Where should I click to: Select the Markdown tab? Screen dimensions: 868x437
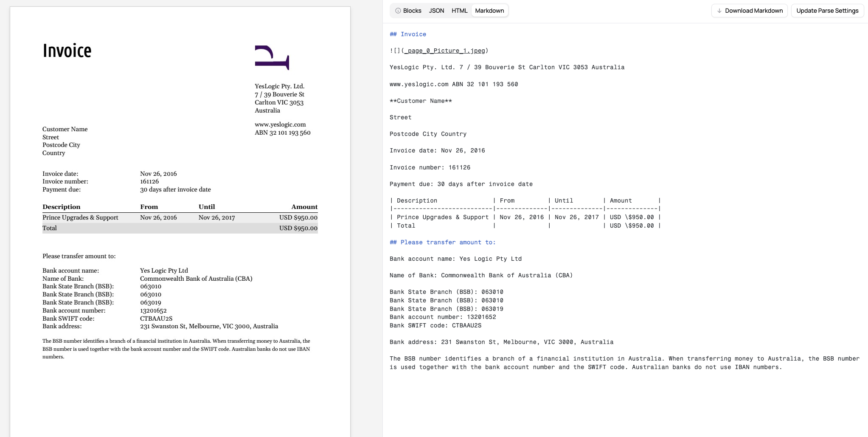(489, 11)
